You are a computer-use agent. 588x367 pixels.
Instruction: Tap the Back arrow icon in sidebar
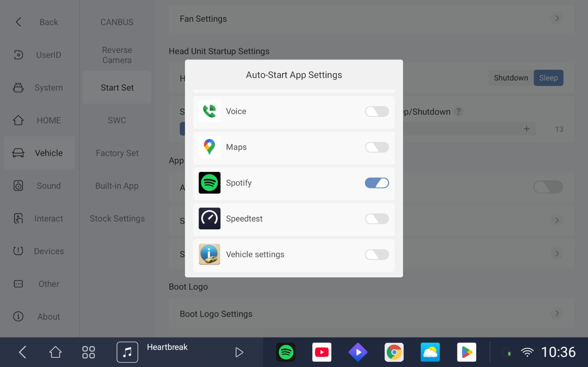point(18,22)
